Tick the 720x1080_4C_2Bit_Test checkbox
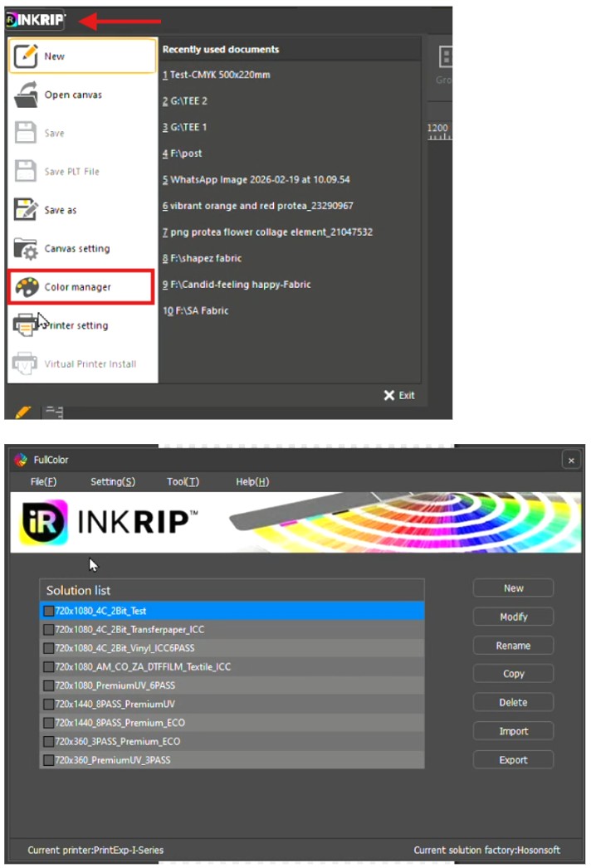Viewport: 591px width, 868px height. [49, 611]
